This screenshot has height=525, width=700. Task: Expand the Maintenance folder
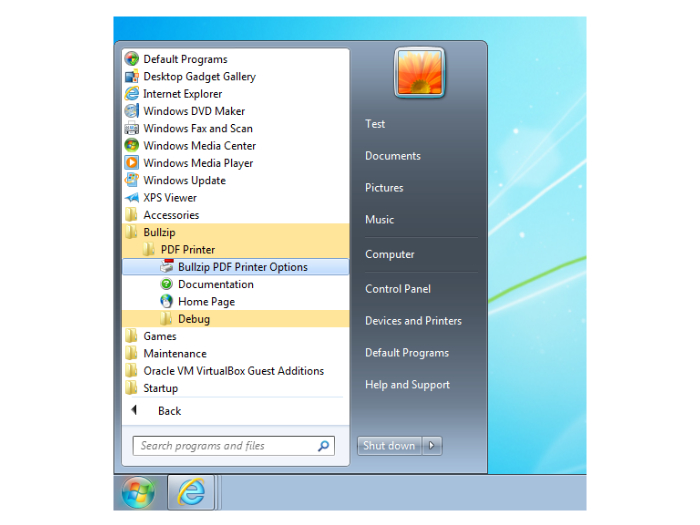[235, 354]
